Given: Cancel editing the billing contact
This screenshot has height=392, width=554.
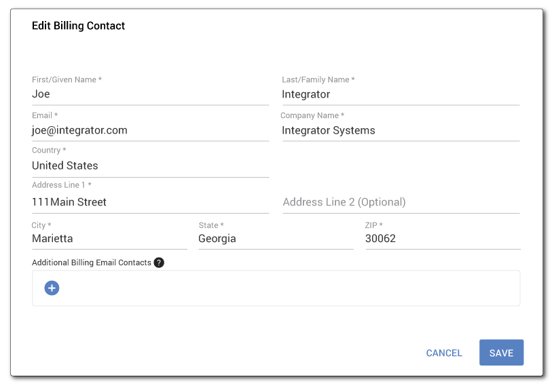Looking at the screenshot, I should tap(444, 353).
